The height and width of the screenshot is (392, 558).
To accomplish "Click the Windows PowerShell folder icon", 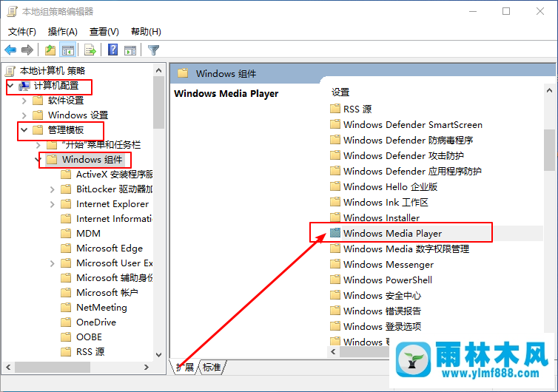I will tap(335, 280).
